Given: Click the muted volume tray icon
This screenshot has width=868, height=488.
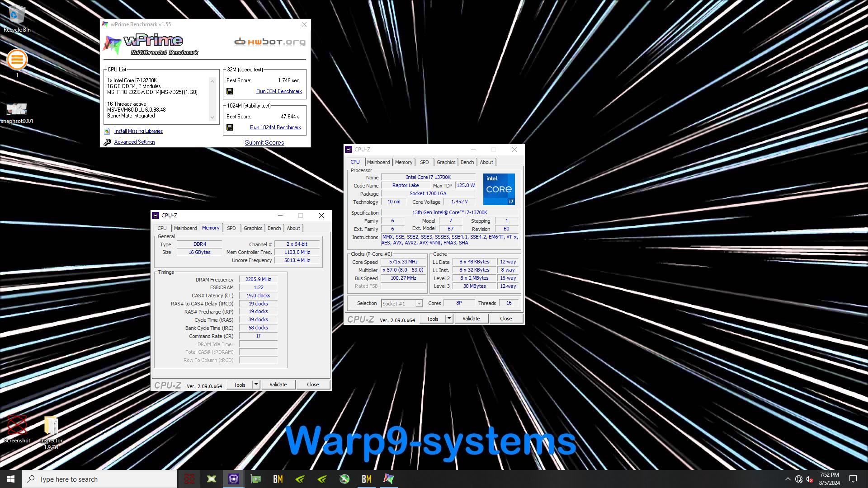Looking at the screenshot, I should pos(810,479).
